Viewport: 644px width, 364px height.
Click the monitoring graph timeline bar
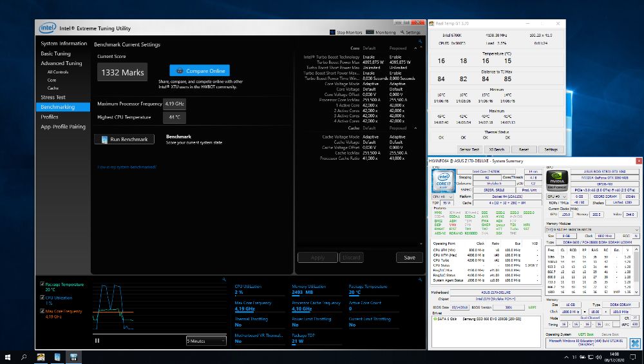(159, 334)
